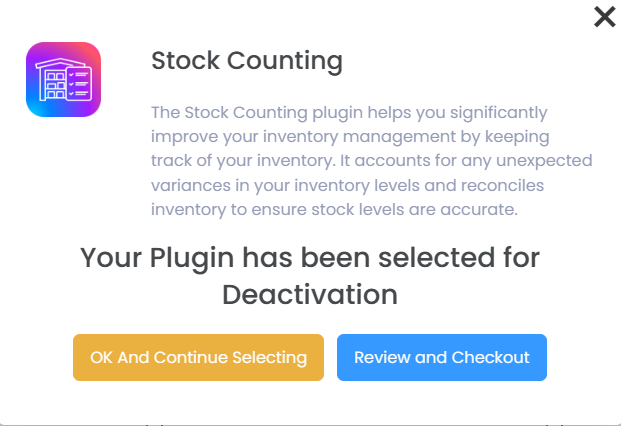Click the line beginning "variances in your inventory levels"

357,184
